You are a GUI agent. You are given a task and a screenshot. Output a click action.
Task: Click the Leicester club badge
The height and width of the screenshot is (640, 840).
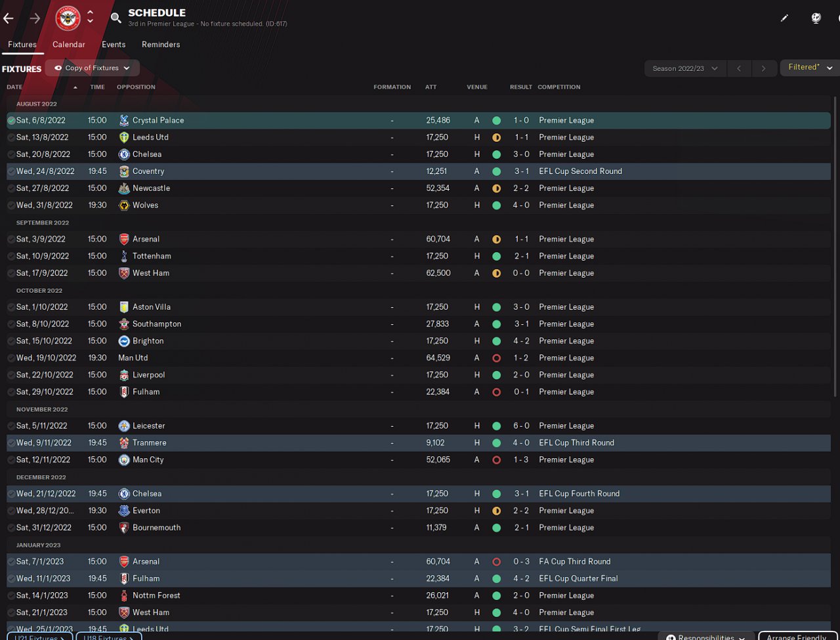point(124,426)
